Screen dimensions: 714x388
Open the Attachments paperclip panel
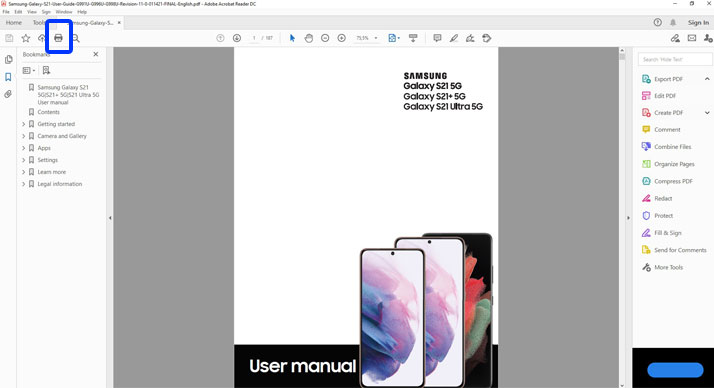(8, 94)
